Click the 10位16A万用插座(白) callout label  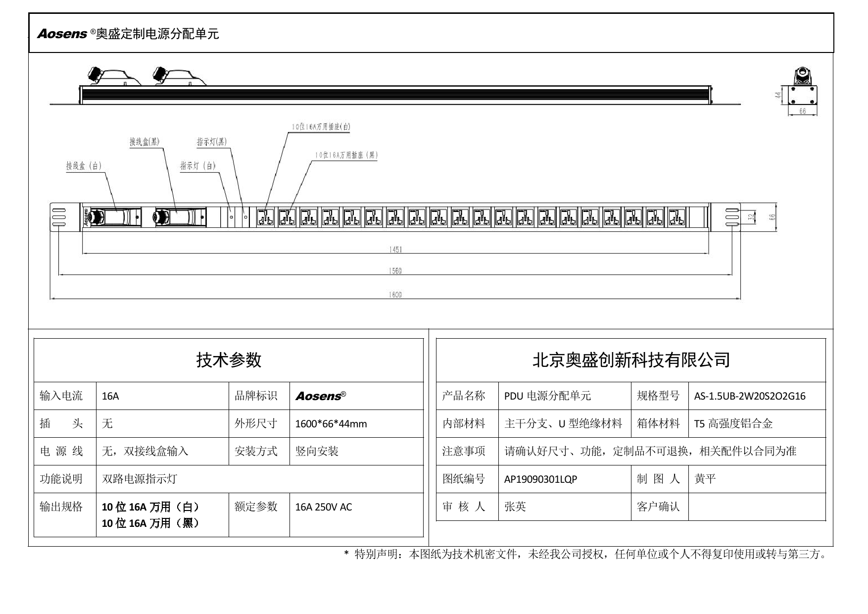click(x=321, y=127)
